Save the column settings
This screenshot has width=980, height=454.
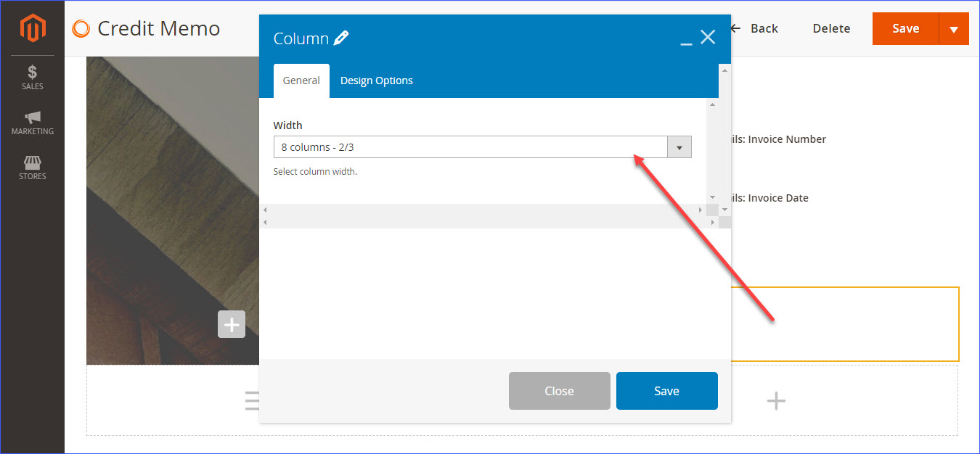tap(666, 390)
